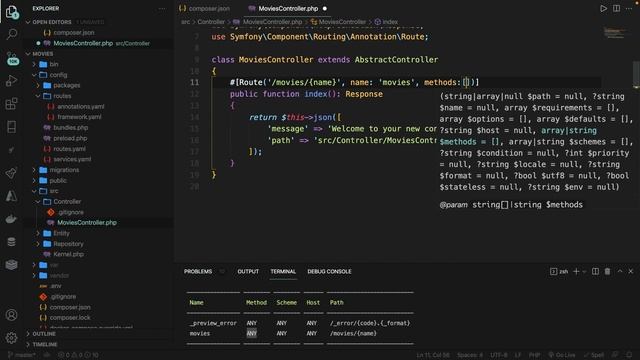Open the Azure icon in activity bar
Screen dimensions: 640x360
tap(11, 196)
